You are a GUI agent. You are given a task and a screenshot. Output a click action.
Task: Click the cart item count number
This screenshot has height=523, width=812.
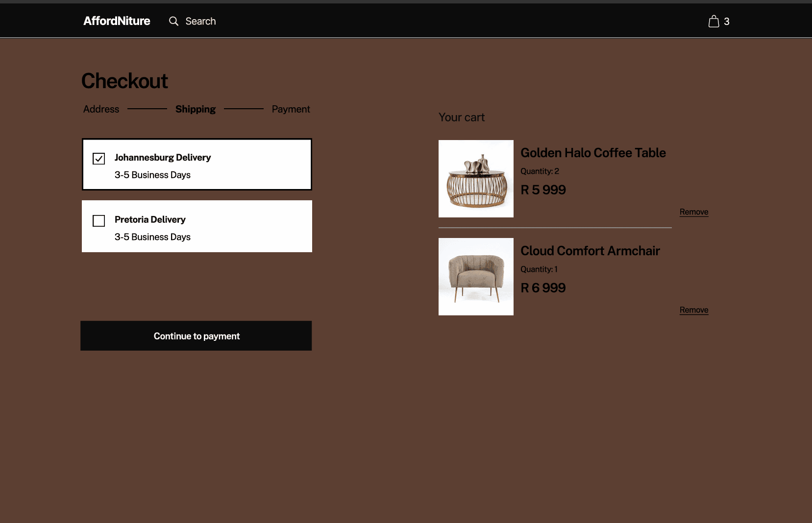[727, 22]
